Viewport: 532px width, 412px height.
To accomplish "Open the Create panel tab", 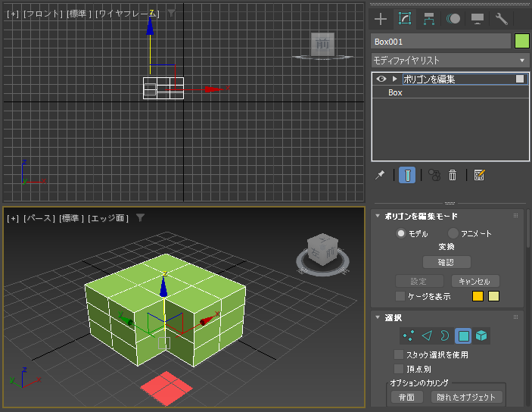I will point(381,19).
